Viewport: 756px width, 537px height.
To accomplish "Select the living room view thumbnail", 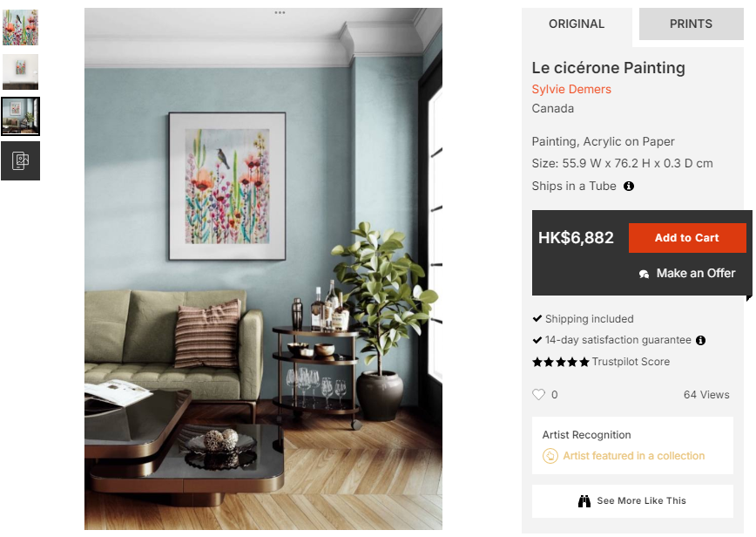I will 20,116.
